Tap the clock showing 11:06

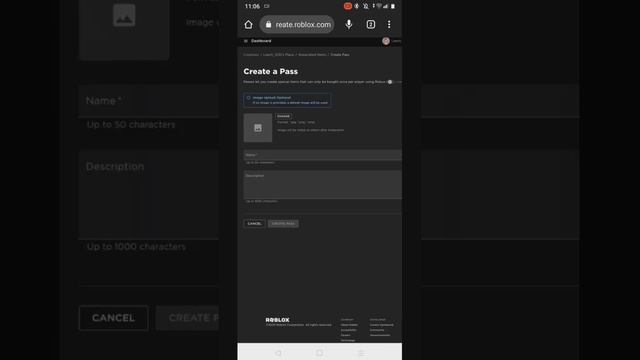point(252,6)
